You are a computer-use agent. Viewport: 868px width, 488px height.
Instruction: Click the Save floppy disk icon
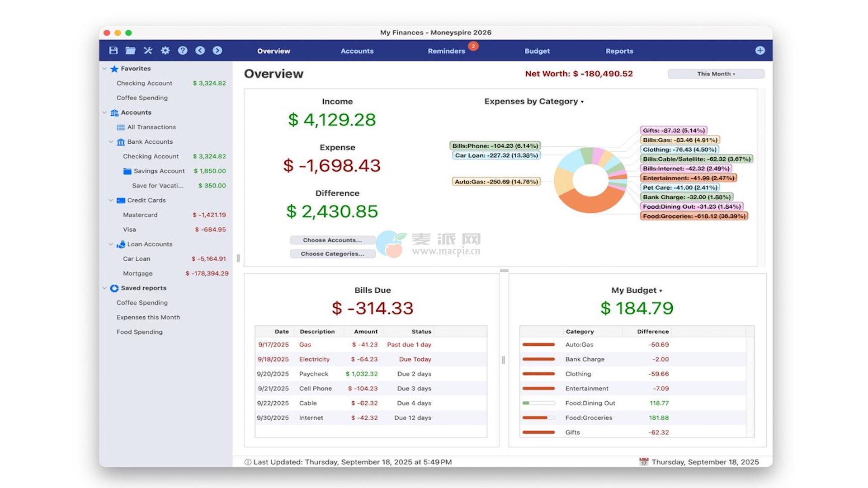pos(113,51)
